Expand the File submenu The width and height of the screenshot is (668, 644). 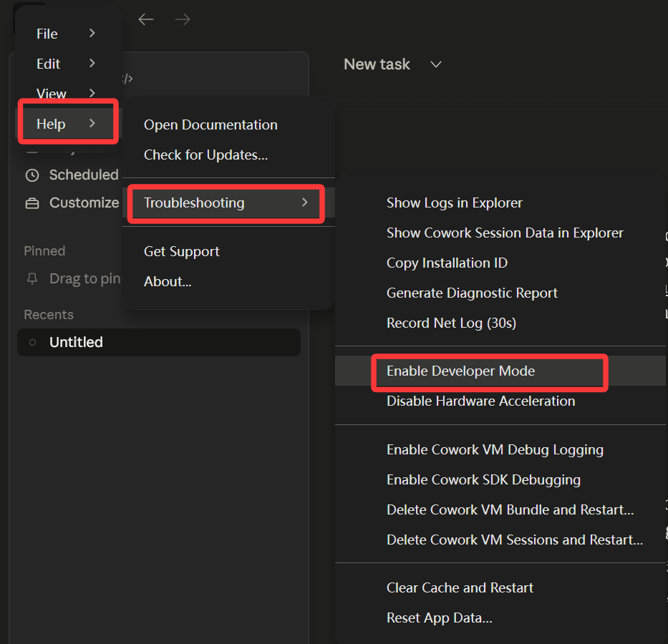point(66,34)
